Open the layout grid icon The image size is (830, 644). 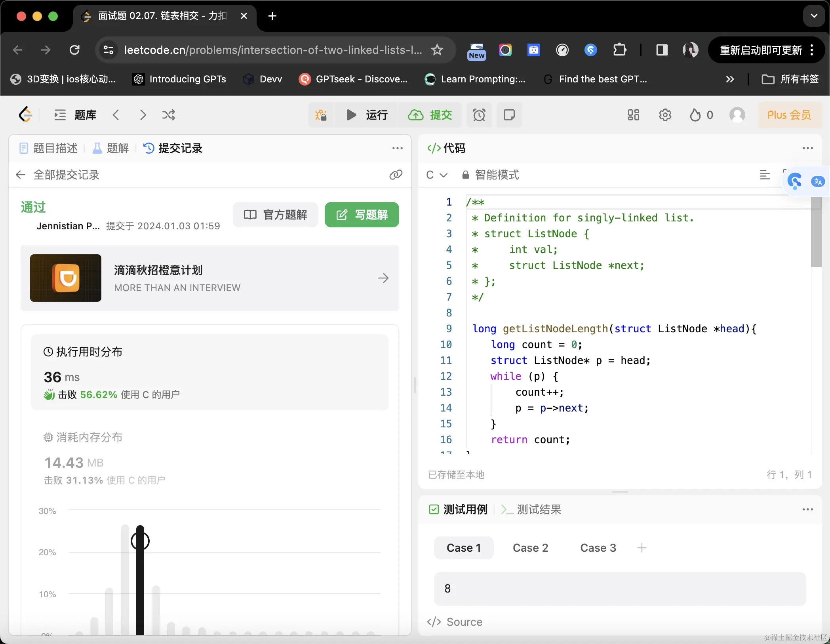(x=633, y=115)
